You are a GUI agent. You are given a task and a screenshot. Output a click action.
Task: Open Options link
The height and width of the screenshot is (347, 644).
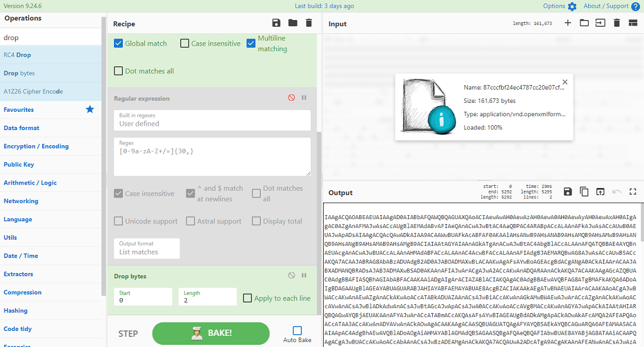(x=554, y=6)
